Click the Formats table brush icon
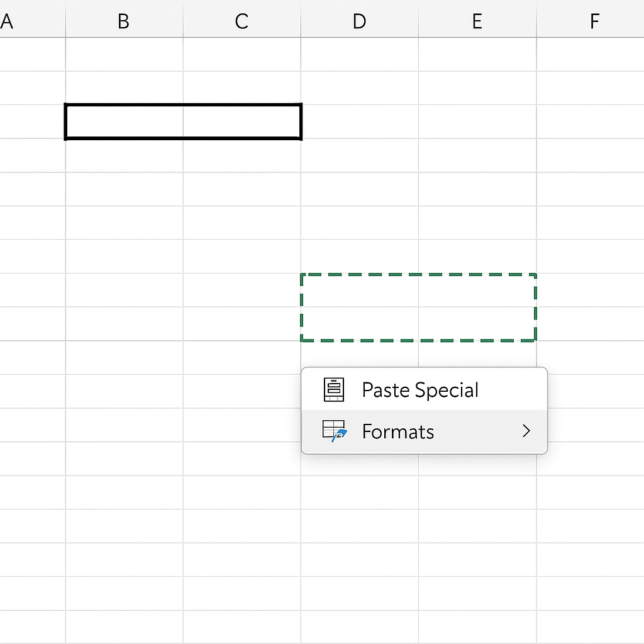The width and height of the screenshot is (644, 644). click(334, 432)
